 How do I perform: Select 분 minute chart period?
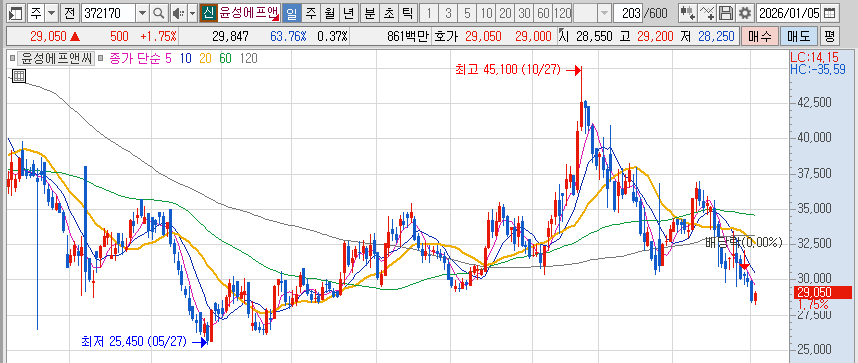pos(370,13)
